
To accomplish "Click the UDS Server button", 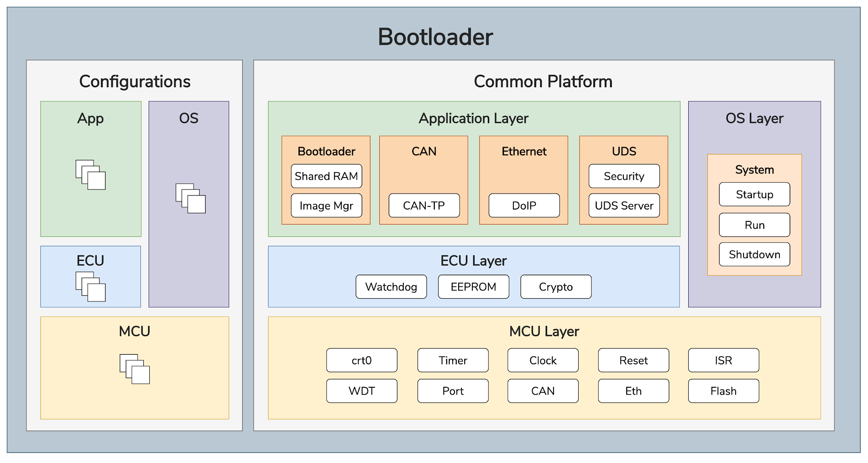I will [x=624, y=206].
